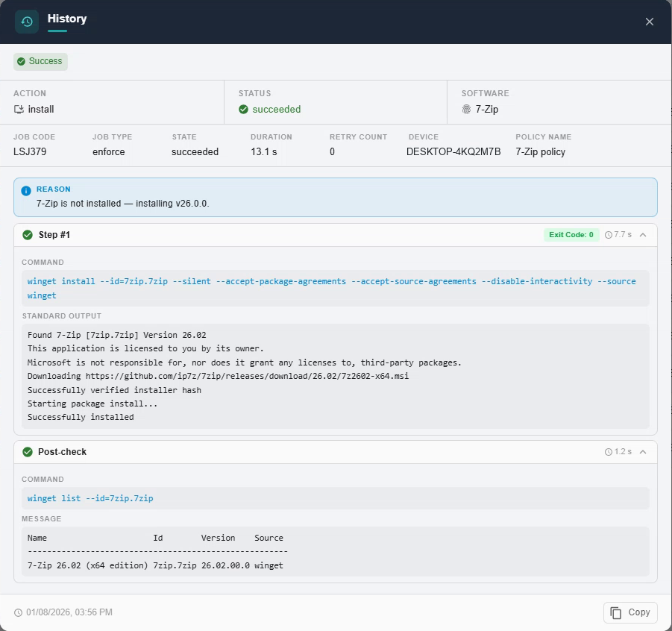Click the 7-Zip policy name value
This screenshot has width=672, height=631.
pyautogui.click(x=541, y=151)
